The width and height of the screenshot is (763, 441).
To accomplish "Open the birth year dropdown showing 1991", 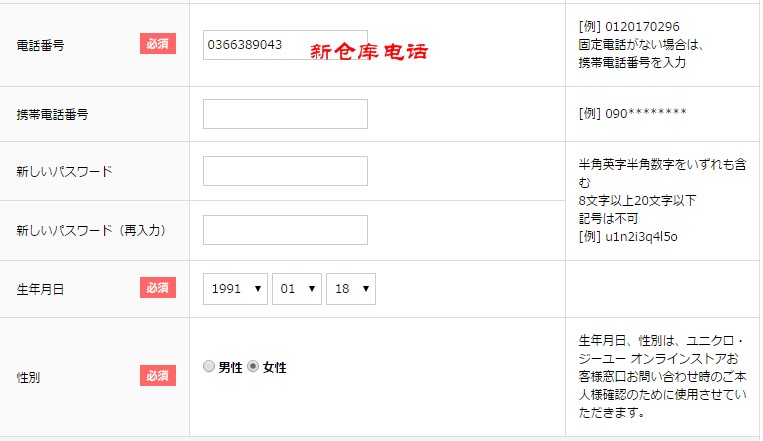I will [x=236, y=289].
